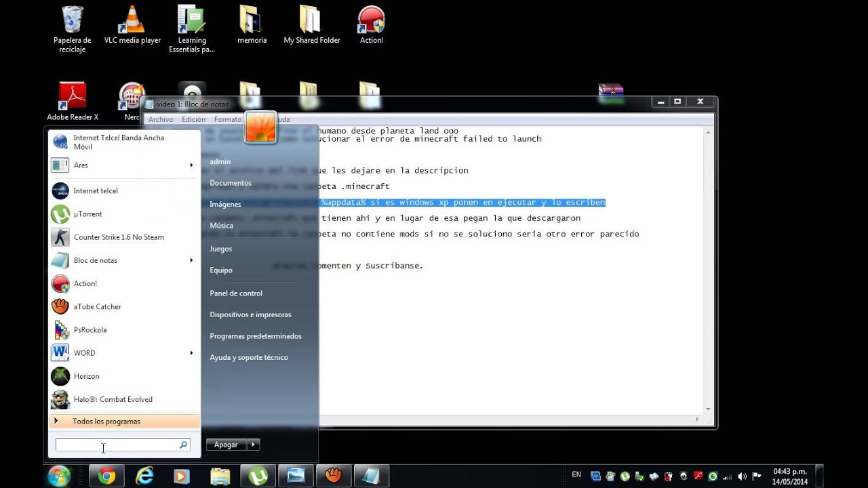Viewport: 868px width, 488px height.
Task: Click the Windows Start orb
Action: coord(60,476)
